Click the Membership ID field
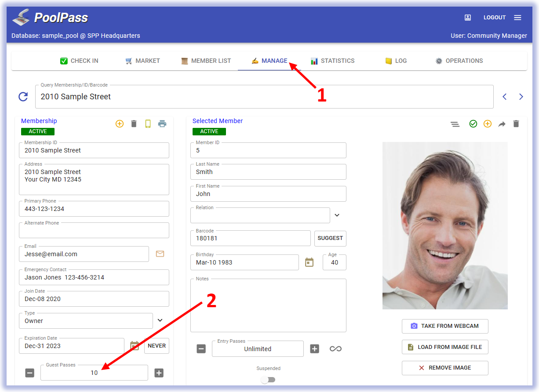 click(94, 150)
